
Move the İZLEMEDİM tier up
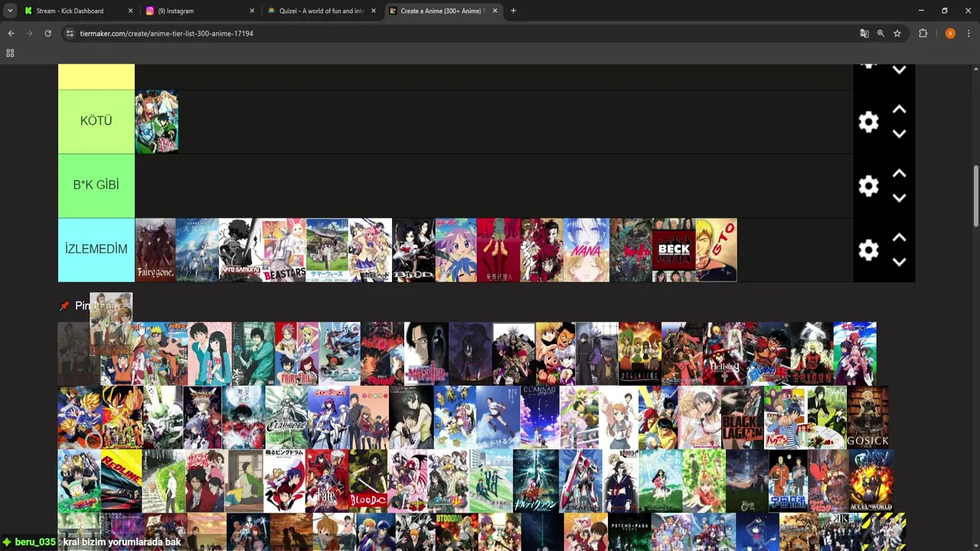(899, 239)
